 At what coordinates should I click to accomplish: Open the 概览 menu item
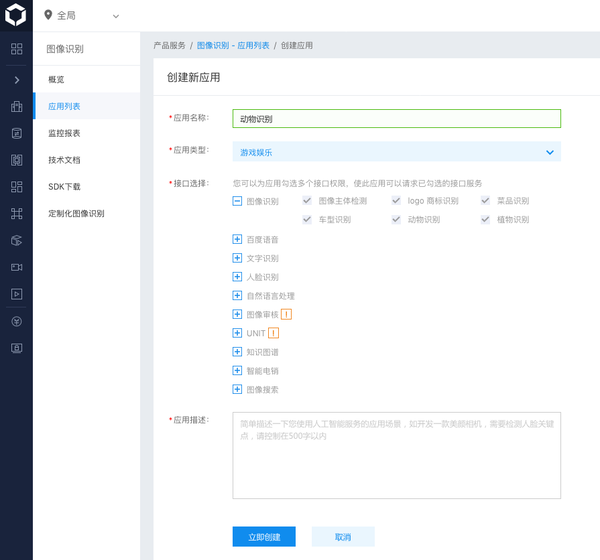[86, 80]
